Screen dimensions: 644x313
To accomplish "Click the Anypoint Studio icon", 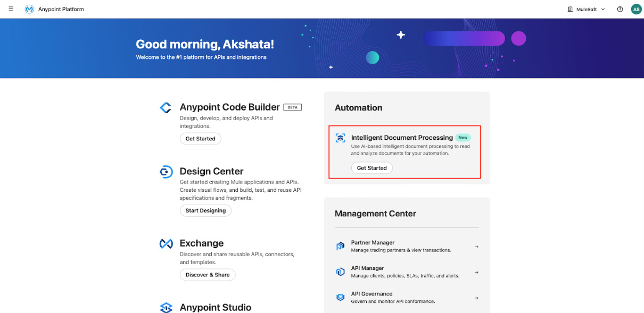I will click(166, 308).
